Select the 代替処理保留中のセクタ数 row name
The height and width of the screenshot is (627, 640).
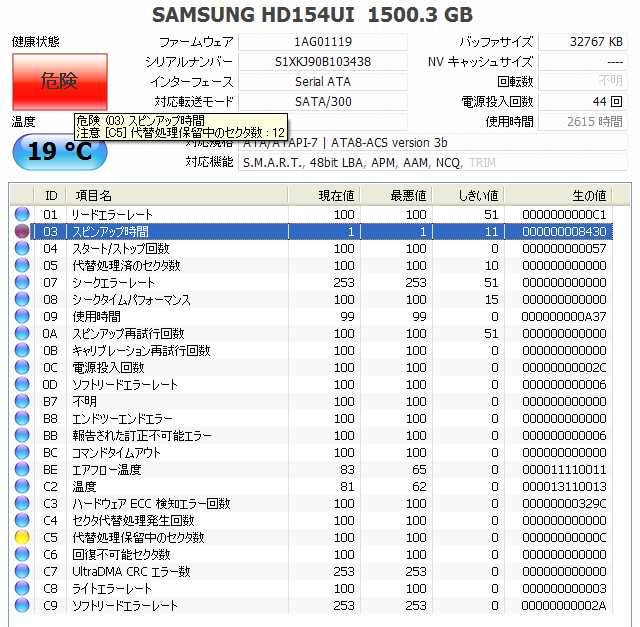coord(138,538)
